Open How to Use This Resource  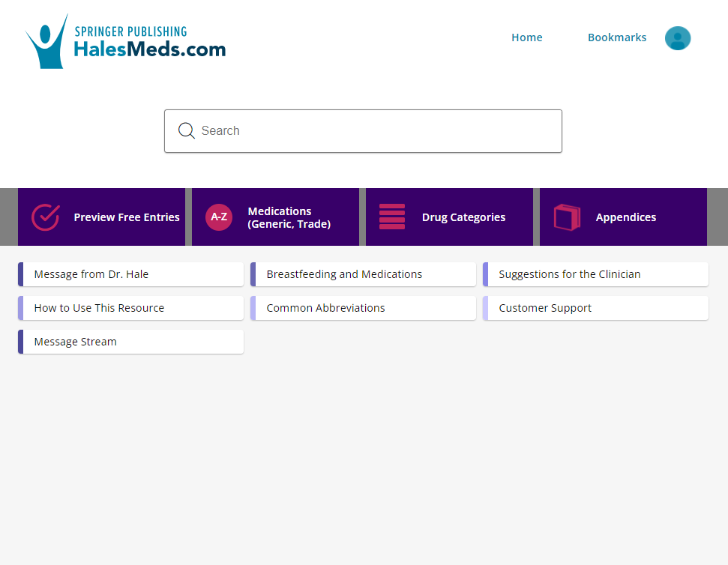[x=131, y=308]
